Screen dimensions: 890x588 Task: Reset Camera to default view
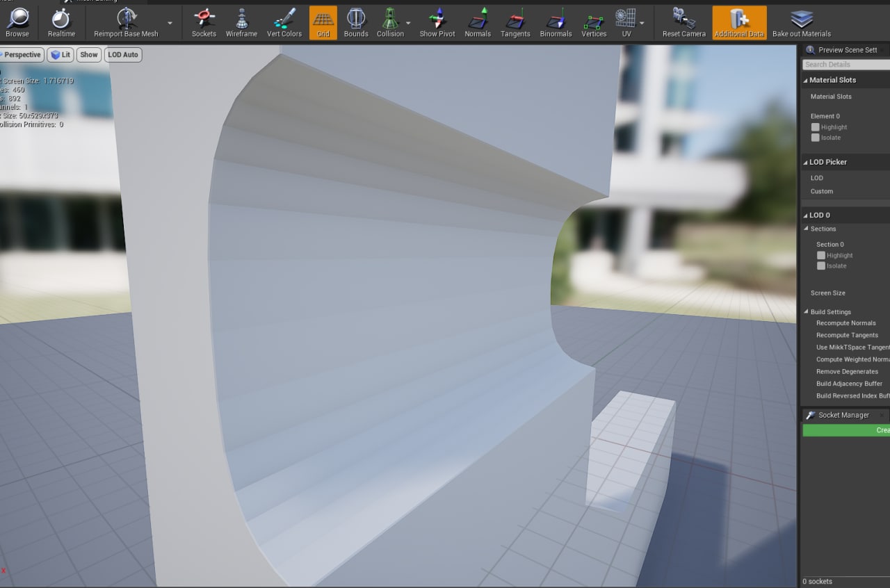tap(683, 23)
